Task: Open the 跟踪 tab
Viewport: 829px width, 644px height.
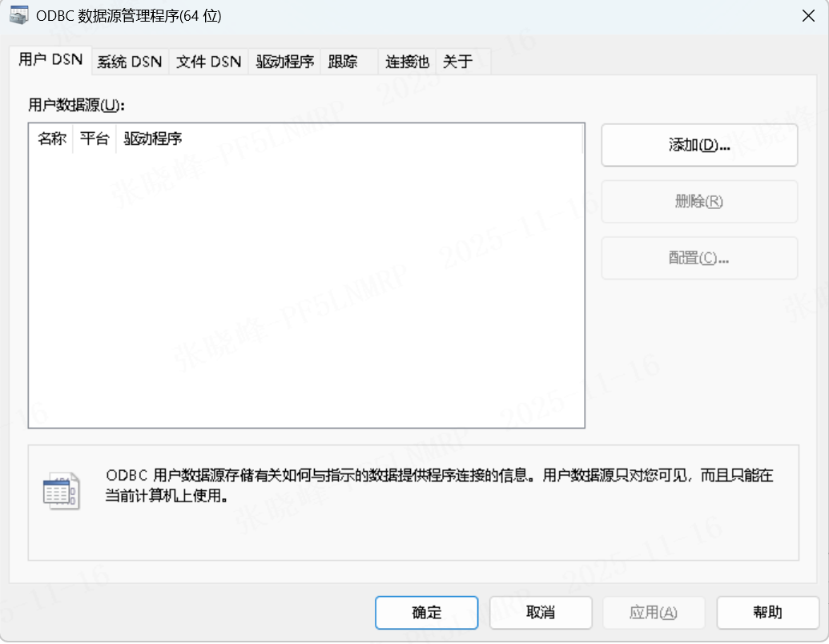Action: 349,62
